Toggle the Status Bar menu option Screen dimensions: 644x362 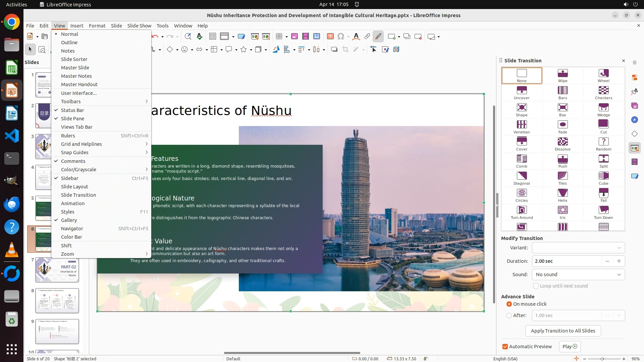pyautogui.click(x=72, y=110)
